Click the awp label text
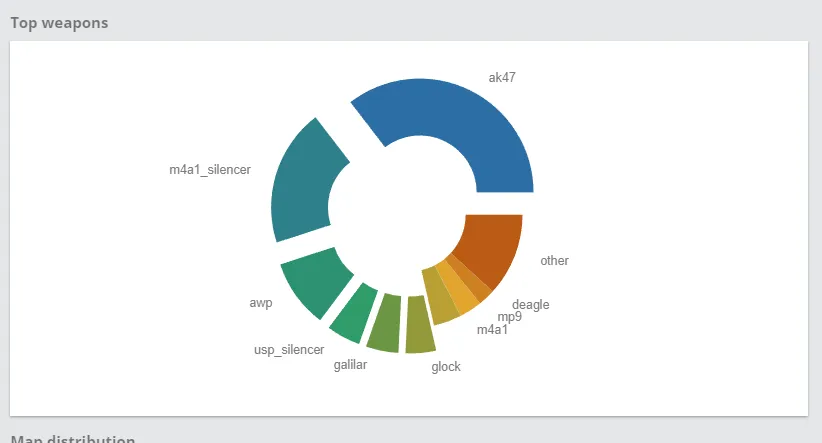The height and width of the screenshot is (443, 822). click(261, 303)
